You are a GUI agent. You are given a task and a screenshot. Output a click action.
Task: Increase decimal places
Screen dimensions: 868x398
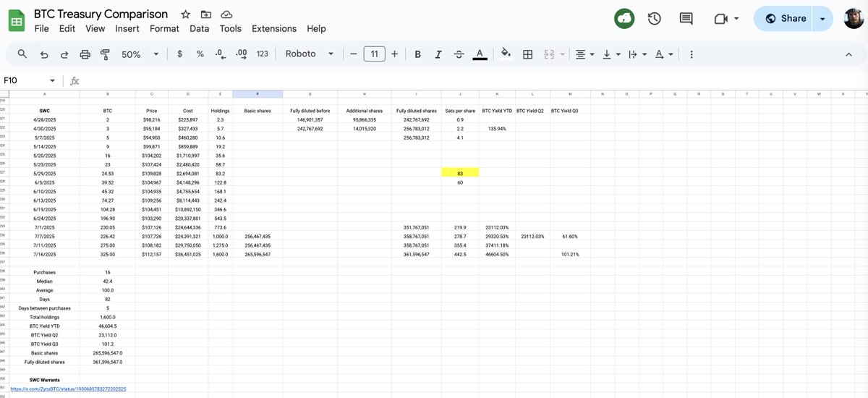242,54
